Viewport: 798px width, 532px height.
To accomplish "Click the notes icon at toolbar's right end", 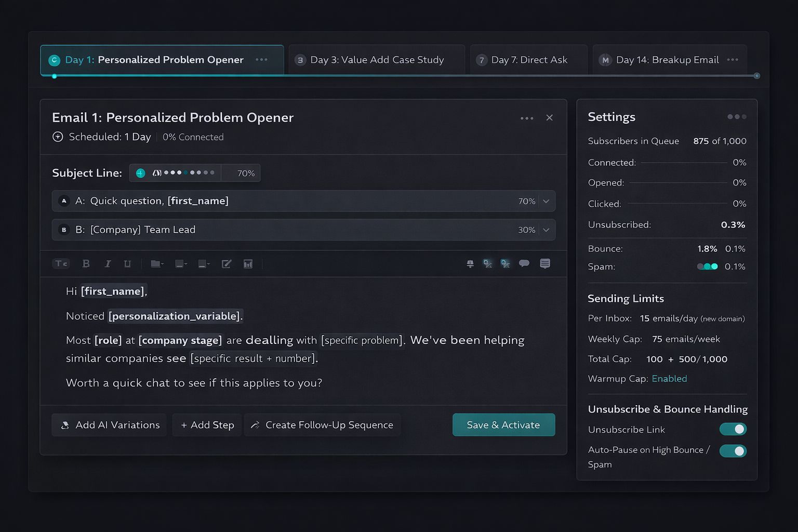I will [544, 263].
